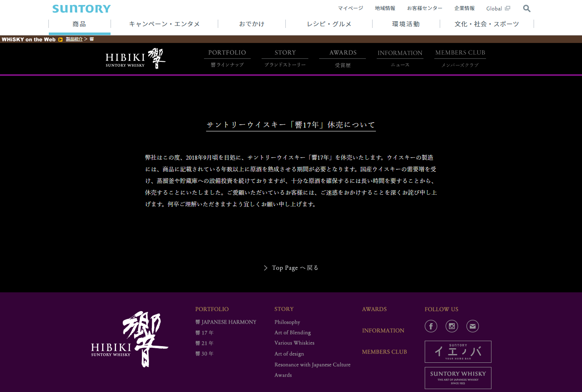This screenshot has width=582, height=392.
Task: Select INFORMATION in the Hibiki navigation
Action: [400, 58]
